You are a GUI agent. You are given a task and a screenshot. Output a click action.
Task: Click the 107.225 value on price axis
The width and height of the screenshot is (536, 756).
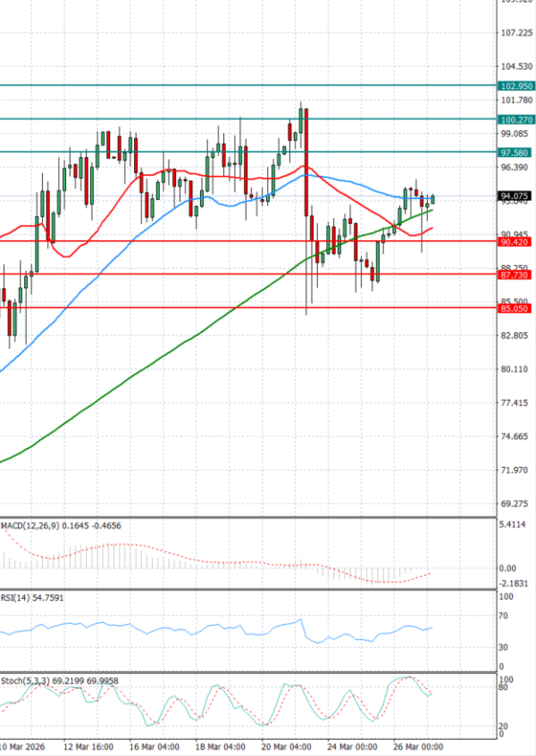point(516,33)
